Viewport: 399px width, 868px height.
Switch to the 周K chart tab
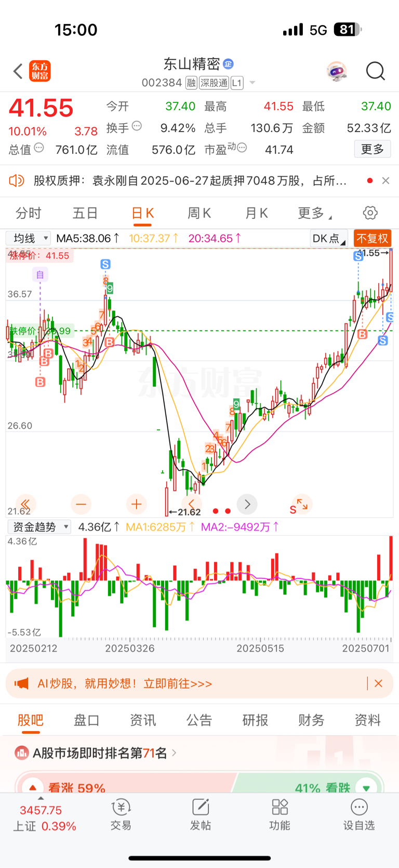pos(199,213)
